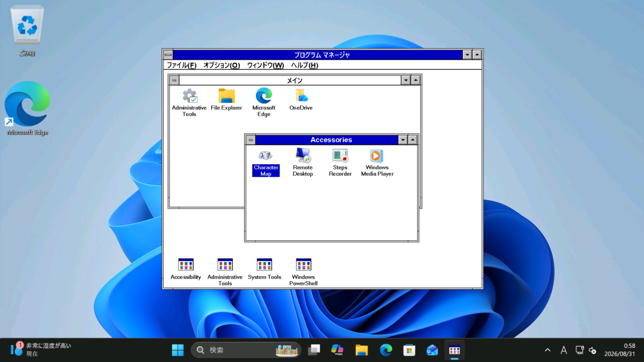This screenshot has height=362, width=644.
Task: Open the weather widget on the taskbar
Action: coord(41,350)
